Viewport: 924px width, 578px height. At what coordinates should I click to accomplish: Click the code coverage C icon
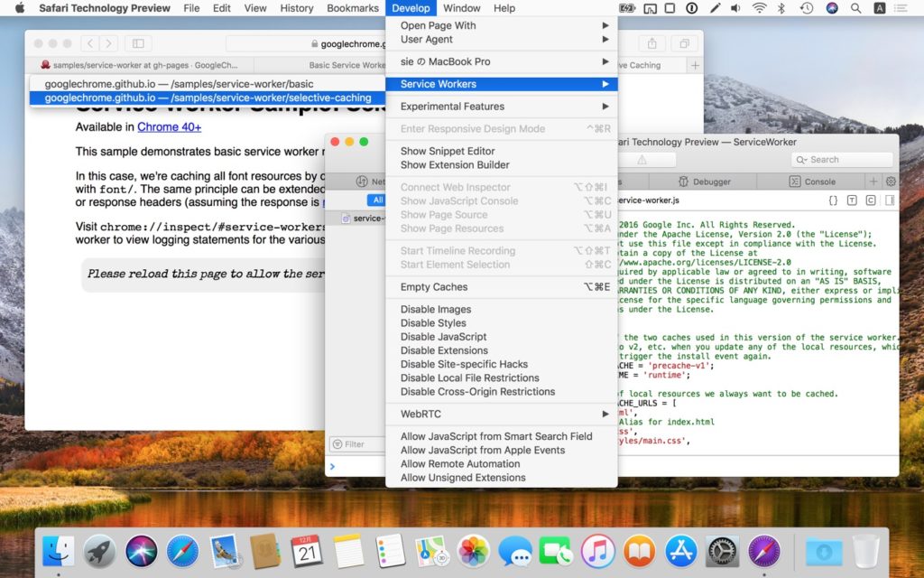[871, 200]
